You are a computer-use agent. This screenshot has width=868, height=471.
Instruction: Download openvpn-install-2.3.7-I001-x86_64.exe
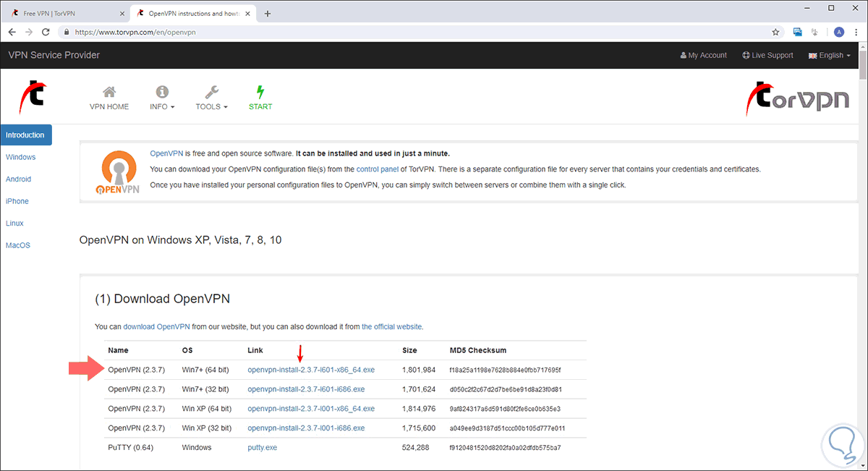coord(311,409)
